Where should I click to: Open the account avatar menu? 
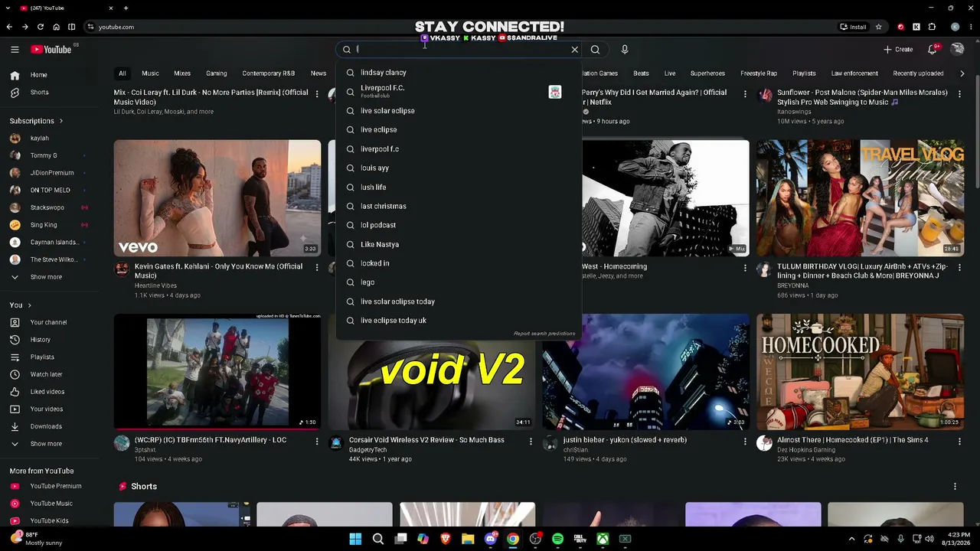pyautogui.click(x=957, y=50)
